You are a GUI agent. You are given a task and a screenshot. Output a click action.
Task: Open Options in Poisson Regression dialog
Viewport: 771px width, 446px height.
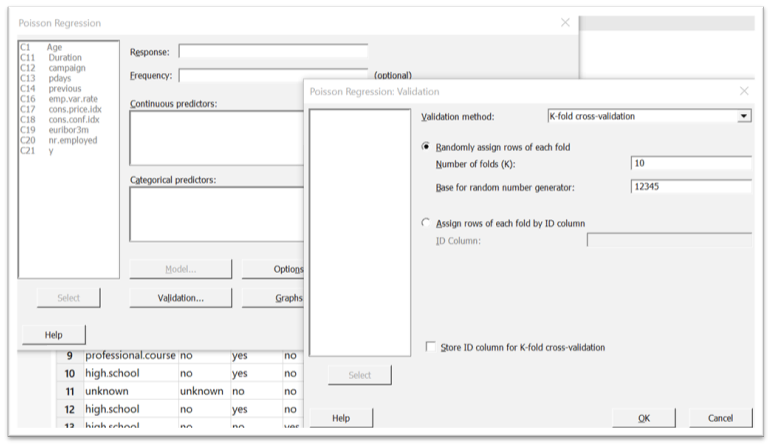pos(273,269)
